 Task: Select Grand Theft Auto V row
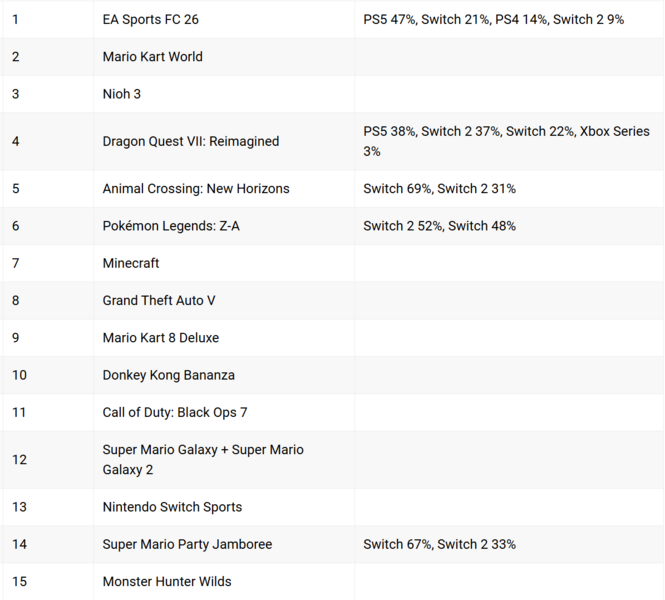(158, 300)
